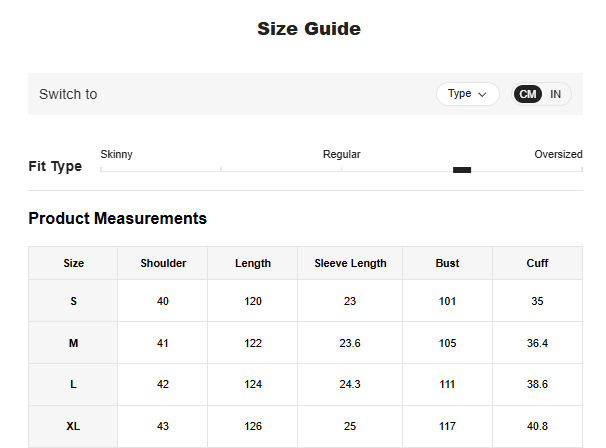Image resolution: width=606 pixels, height=448 pixels.
Task: Switch units to IN
Action: [555, 94]
